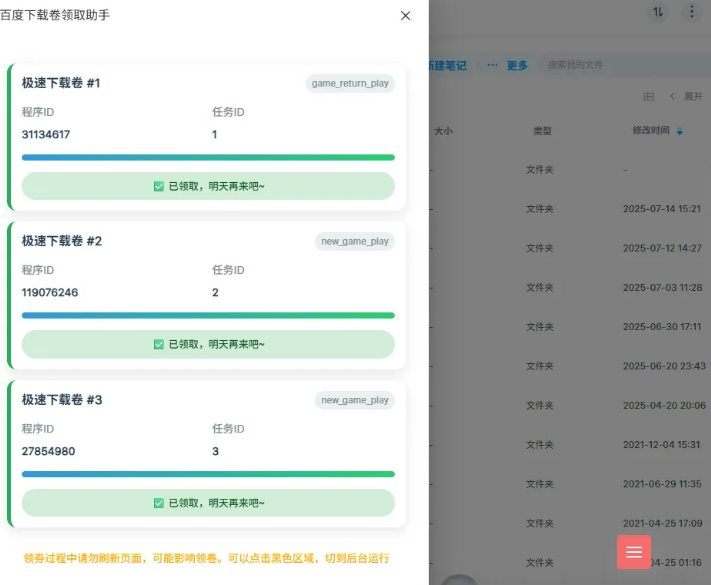Click the green check icon in coupon #1
The height and width of the screenshot is (585, 711).
[x=158, y=186]
